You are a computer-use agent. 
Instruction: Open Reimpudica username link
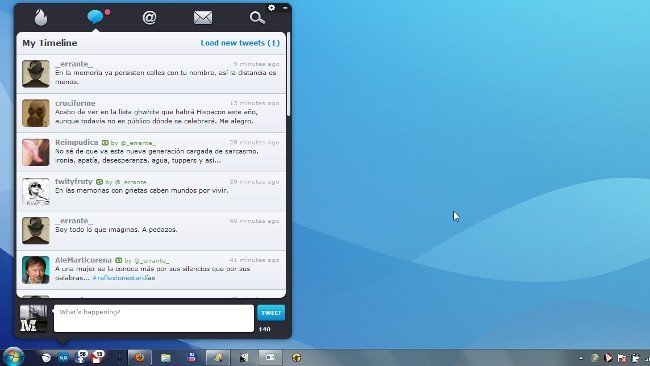77,142
